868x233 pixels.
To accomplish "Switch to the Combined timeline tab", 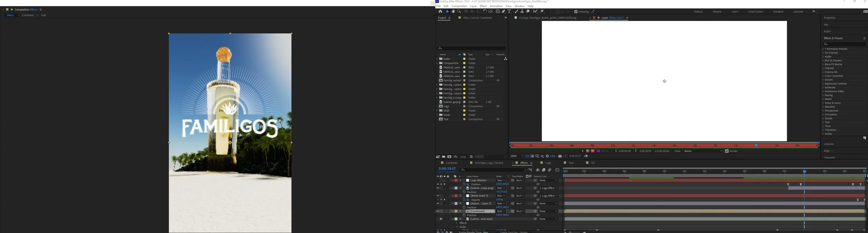I will (x=452, y=163).
